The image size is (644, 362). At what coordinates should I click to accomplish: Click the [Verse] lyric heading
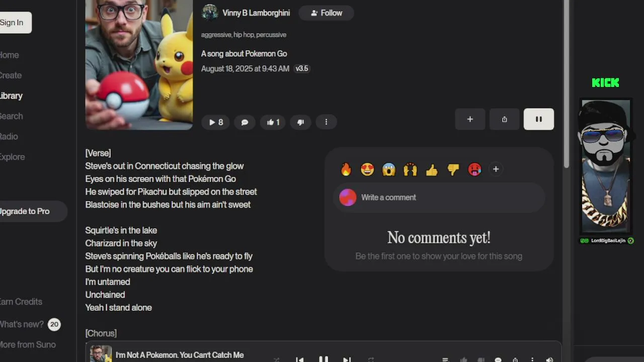[x=98, y=153]
